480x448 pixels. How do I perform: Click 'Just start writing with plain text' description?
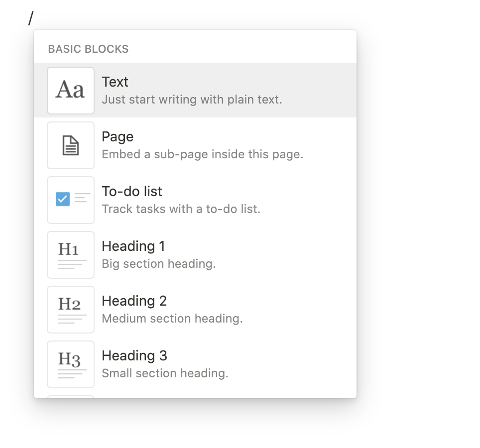(x=192, y=100)
